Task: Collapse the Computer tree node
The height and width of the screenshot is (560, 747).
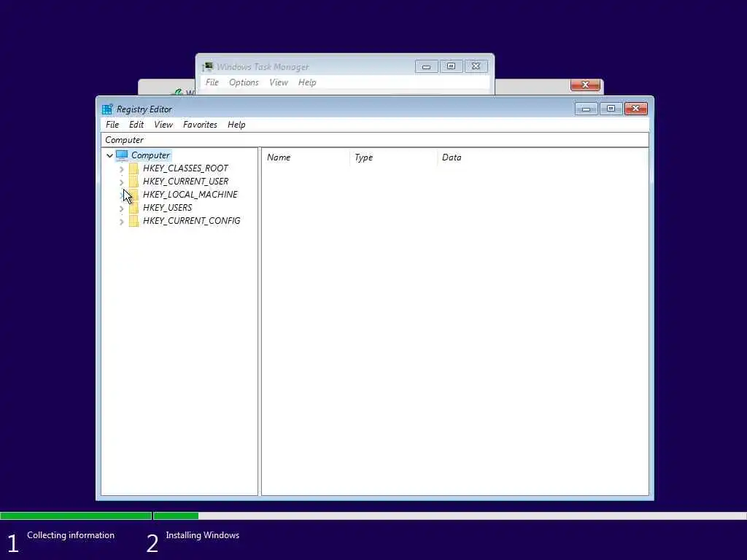Action: coord(109,155)
